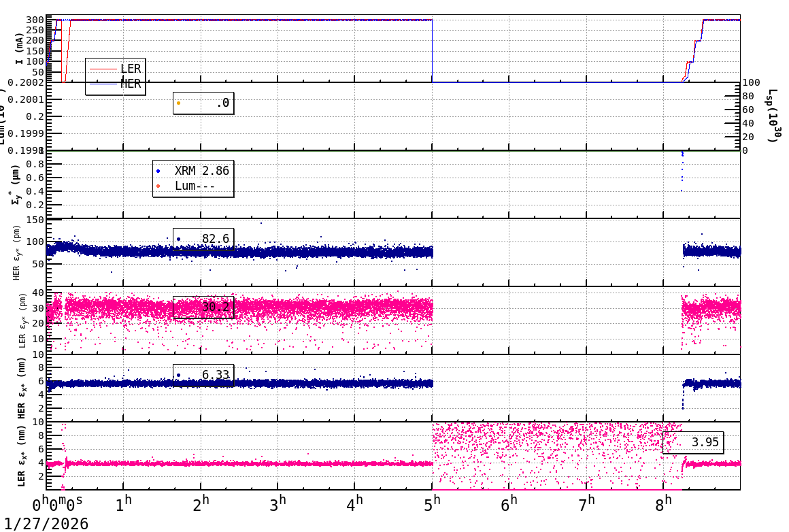Click the HER εx* (nm) axis label
The image size is (789, 532).
click(x=21, y=388)
